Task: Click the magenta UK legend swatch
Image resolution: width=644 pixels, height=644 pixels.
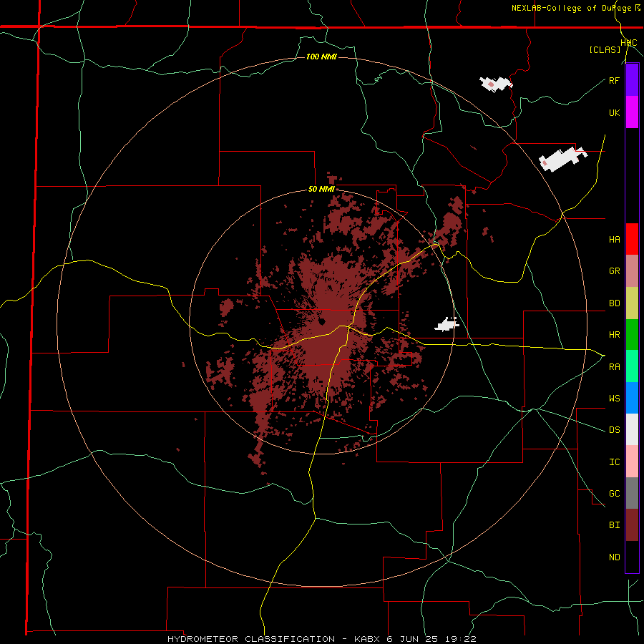Action: [632, 112]
